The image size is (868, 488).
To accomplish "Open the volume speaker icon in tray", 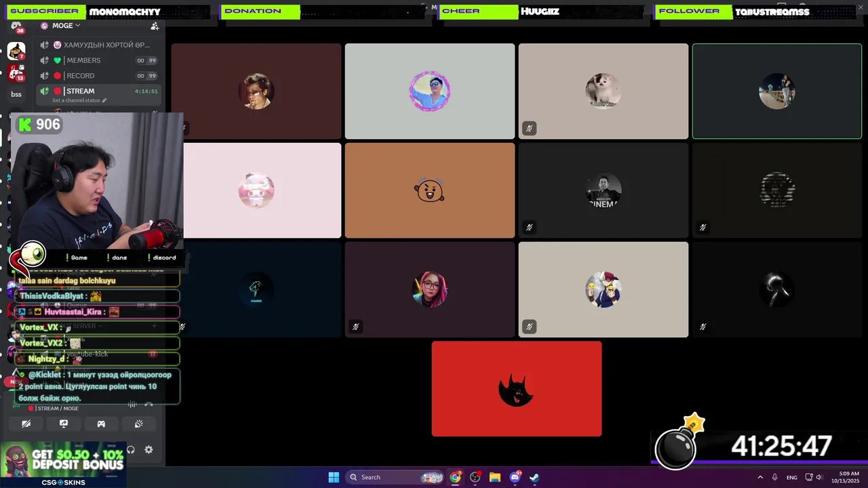I will (x=819, y=477).
